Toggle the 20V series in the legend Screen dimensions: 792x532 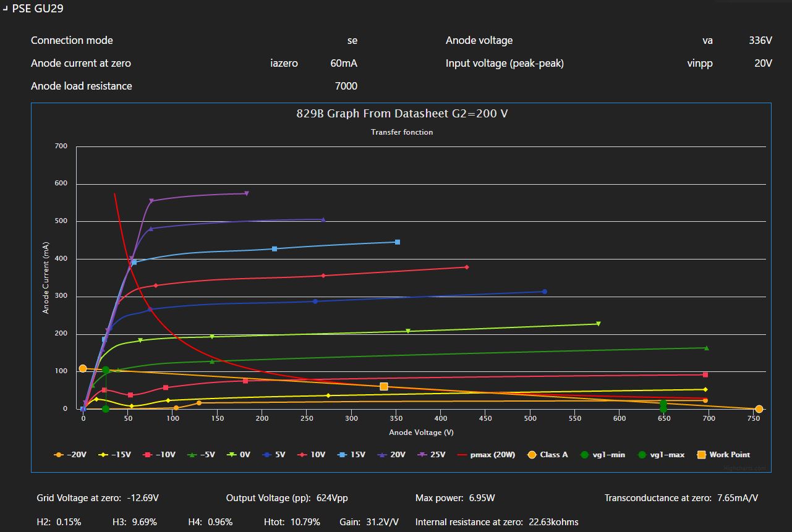[391, 455]
